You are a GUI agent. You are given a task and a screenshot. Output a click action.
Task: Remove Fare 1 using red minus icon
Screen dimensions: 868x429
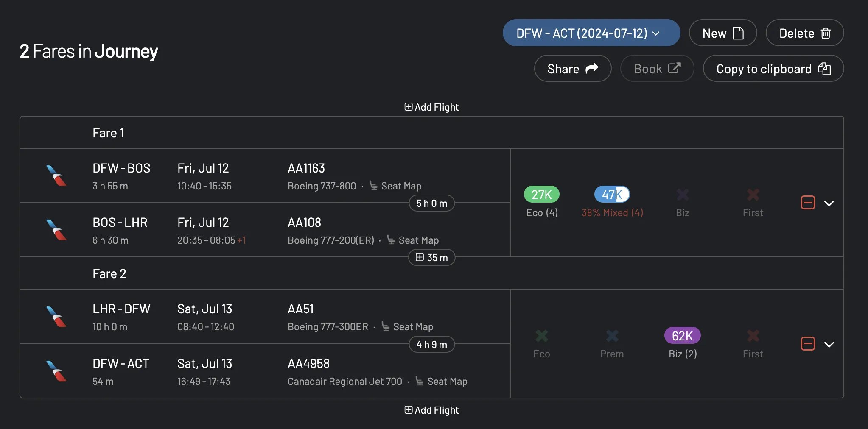tap(808, 203)
